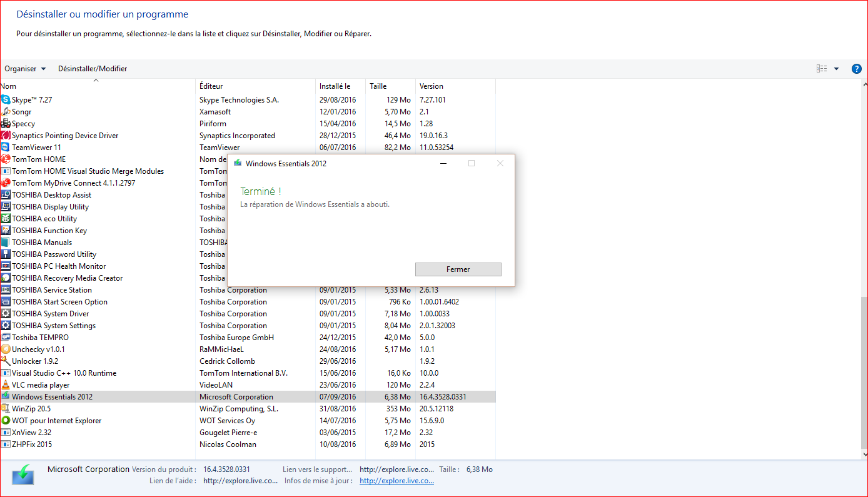Viewport: 868px width, 497px height.
Task: Sort by the Version column header
Action: (x=455, y=86)
